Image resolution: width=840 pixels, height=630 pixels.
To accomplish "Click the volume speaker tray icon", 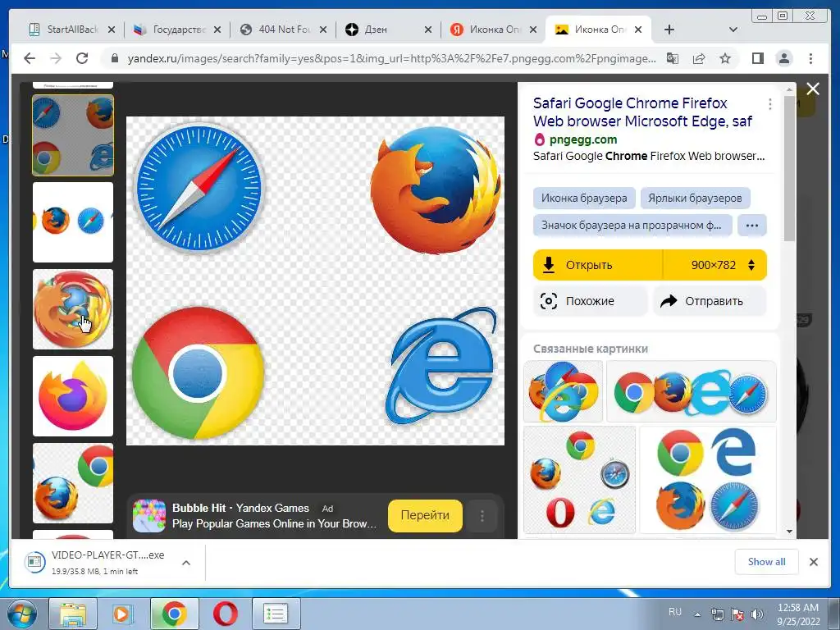I will (757, 614).
